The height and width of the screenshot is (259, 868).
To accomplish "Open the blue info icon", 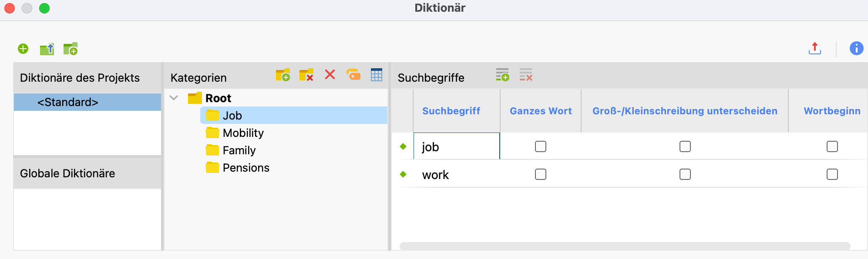I will pos(856,48).
